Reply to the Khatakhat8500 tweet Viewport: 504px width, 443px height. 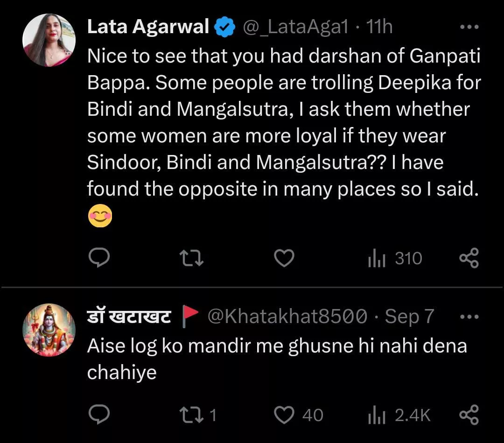click(x=99, y=415)
